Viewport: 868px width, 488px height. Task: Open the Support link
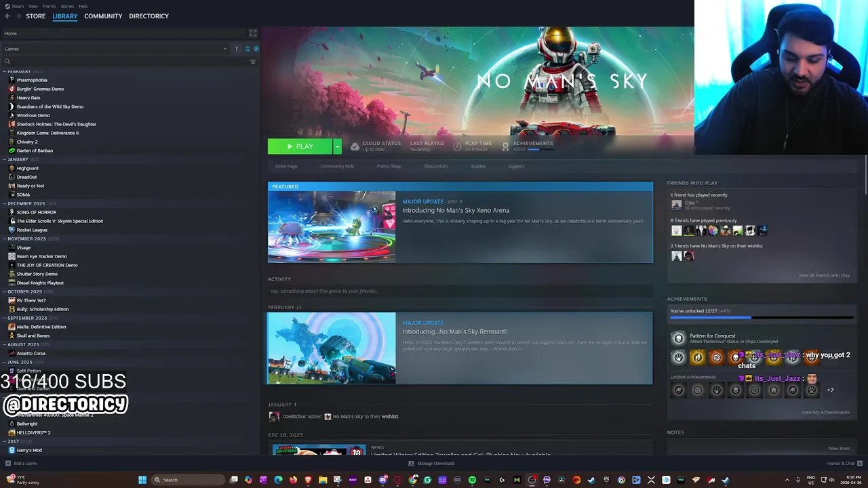point(516,166)
